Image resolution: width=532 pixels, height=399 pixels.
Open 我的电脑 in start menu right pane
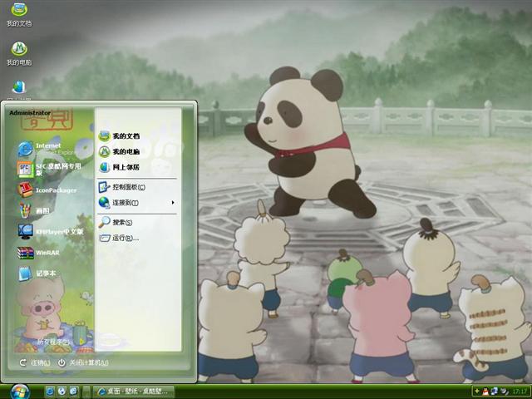tap(120, 151)
